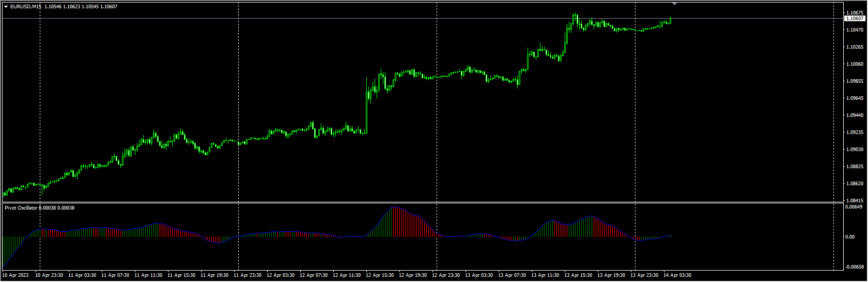Click price scale value 1.09030
Screen dimensions: 868x282
click(855, 150)
